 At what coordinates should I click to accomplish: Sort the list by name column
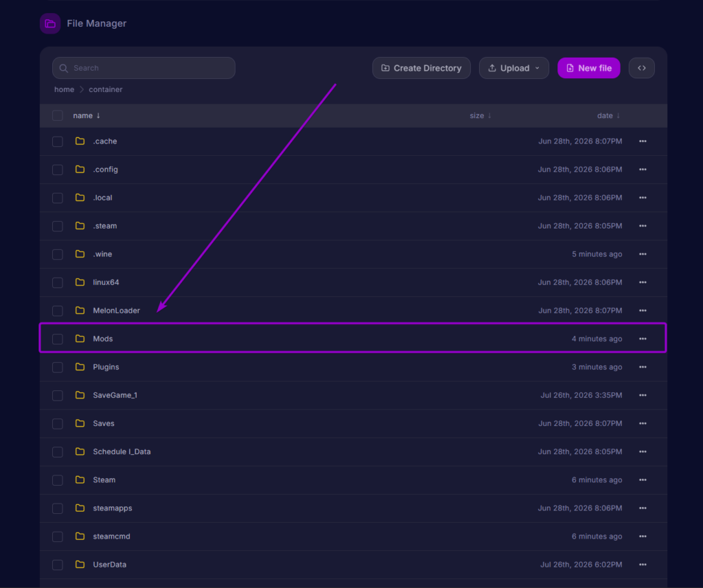[87, 116]
